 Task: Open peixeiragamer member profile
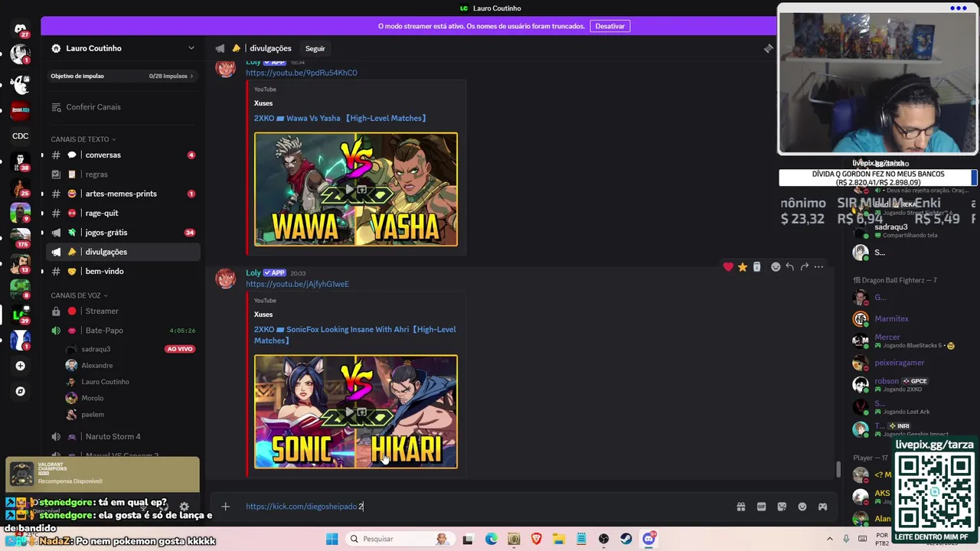[x=899, y=363]
